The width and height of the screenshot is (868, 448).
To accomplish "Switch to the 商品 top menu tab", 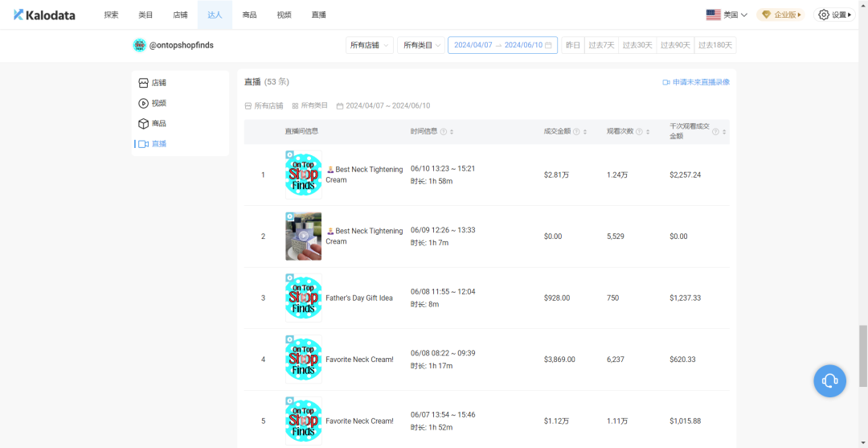I will pyautogui.click(x=249, y=15).
